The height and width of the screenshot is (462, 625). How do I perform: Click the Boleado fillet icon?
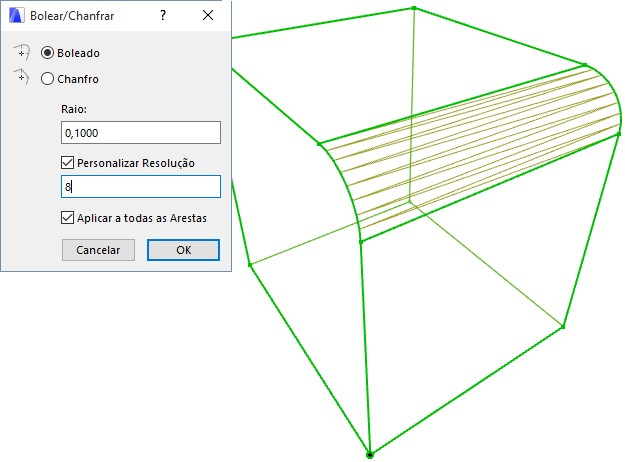point(22,52)
